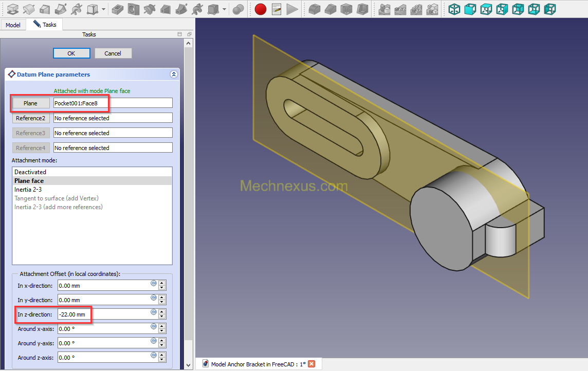Select the Revolution tool icon
The image size is (588, 371).
(29, 9)
